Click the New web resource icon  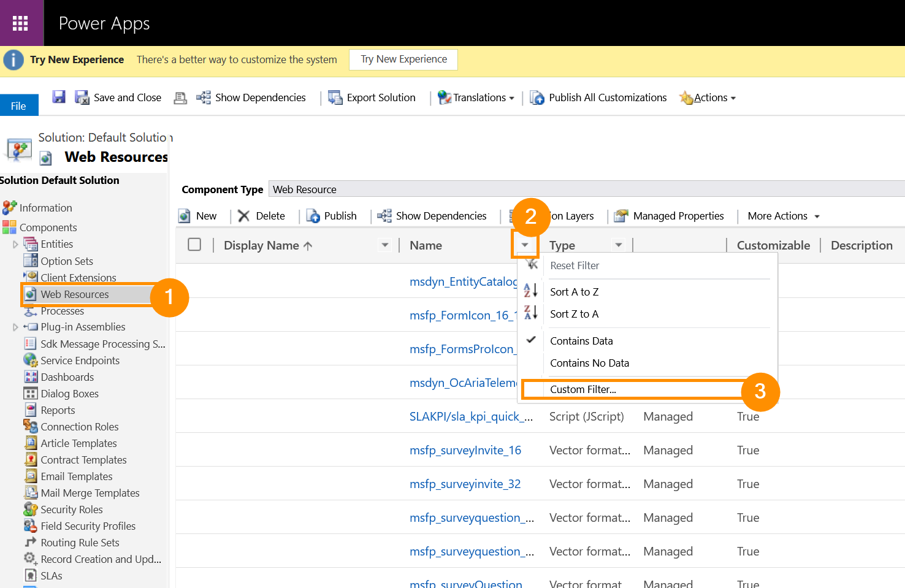pos(184,216)
